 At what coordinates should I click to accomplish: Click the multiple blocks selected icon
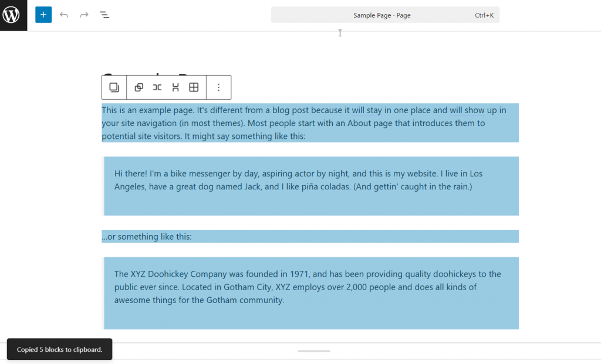(x=114, y=87)
